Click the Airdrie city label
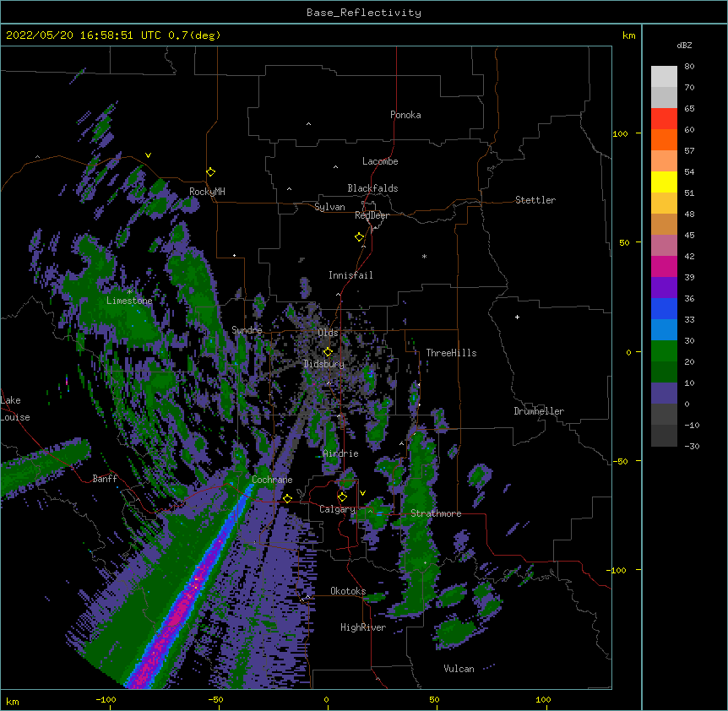Screen dimensions: 728x711 coord(341,453)
